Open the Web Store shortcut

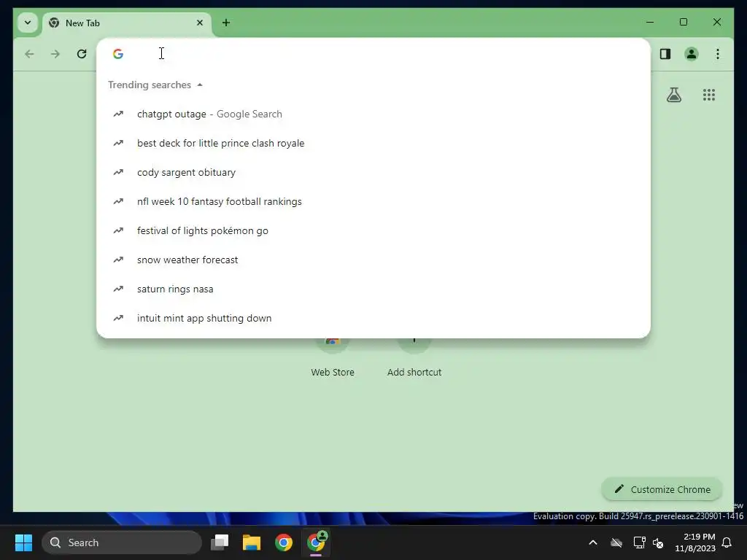pyautogui.click(x=333, y=357)
